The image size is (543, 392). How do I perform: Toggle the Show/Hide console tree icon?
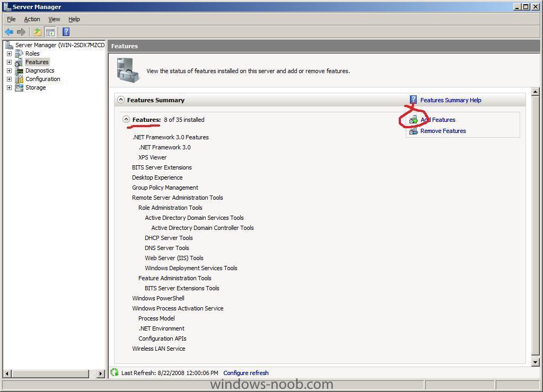(x=50, y=32)
